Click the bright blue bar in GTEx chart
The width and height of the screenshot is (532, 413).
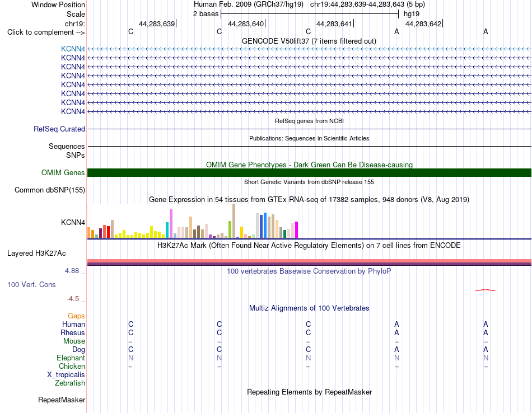tap(265, 226)
